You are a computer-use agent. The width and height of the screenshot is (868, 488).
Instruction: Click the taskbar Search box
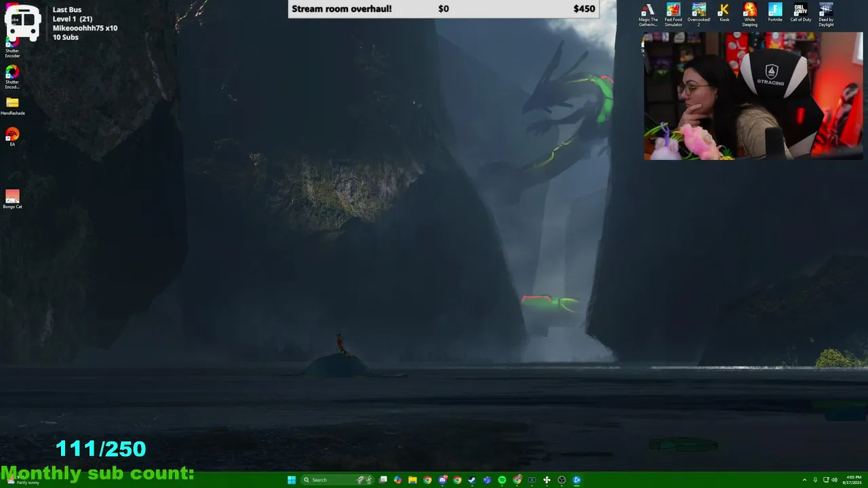click(x=337, y=480)
